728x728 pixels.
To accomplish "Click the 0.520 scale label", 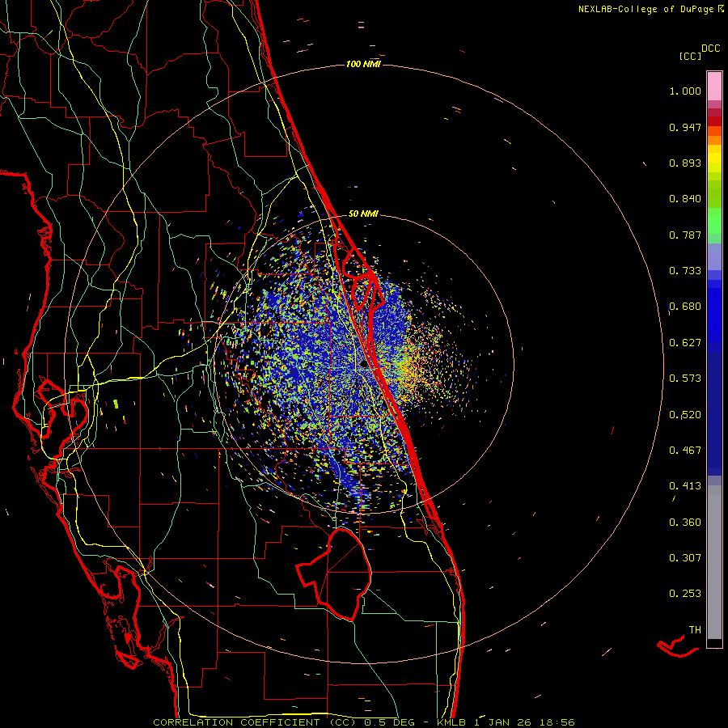I will 685,415.
